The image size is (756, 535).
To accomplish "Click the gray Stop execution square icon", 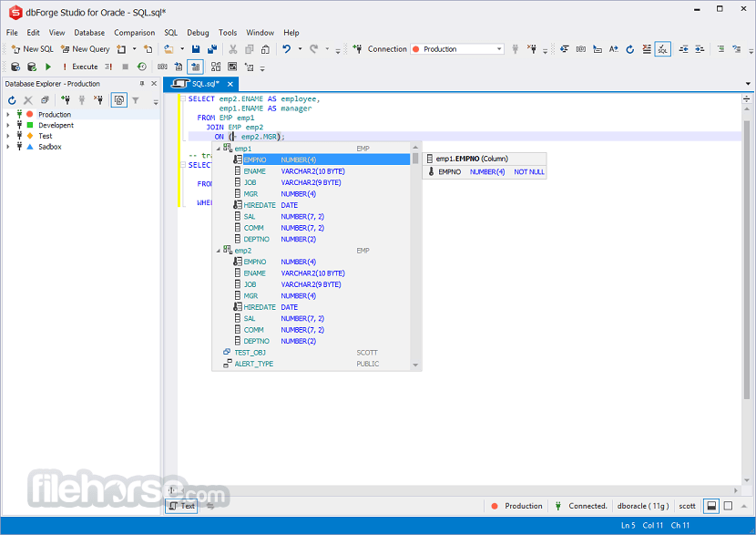I will point(126,67).
